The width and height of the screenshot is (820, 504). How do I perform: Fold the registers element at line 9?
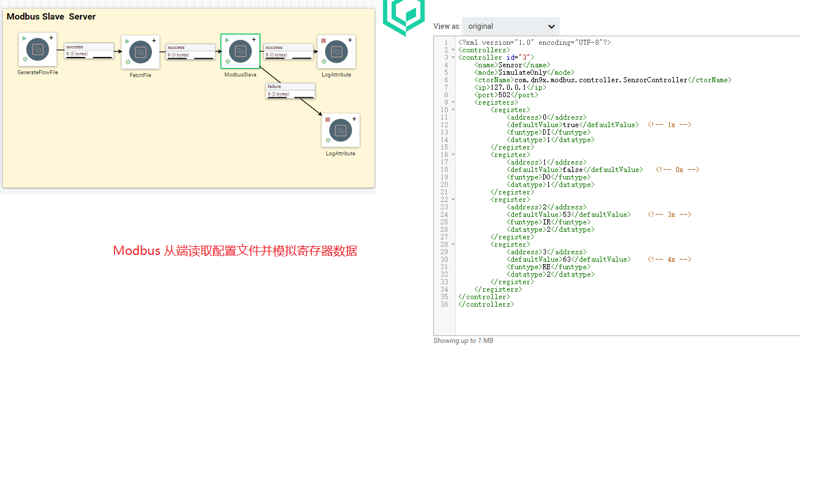coord(453,102)
